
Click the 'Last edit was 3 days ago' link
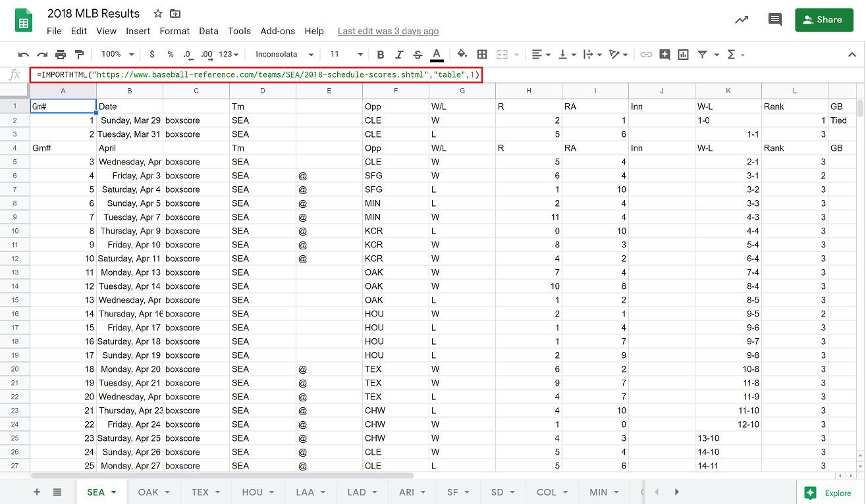(388, 31)
